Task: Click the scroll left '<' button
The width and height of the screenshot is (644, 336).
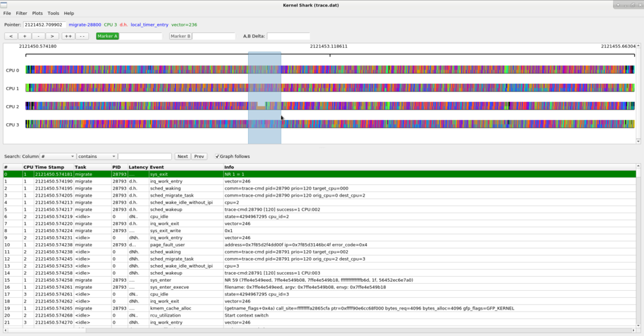Action: coord(11,36)
